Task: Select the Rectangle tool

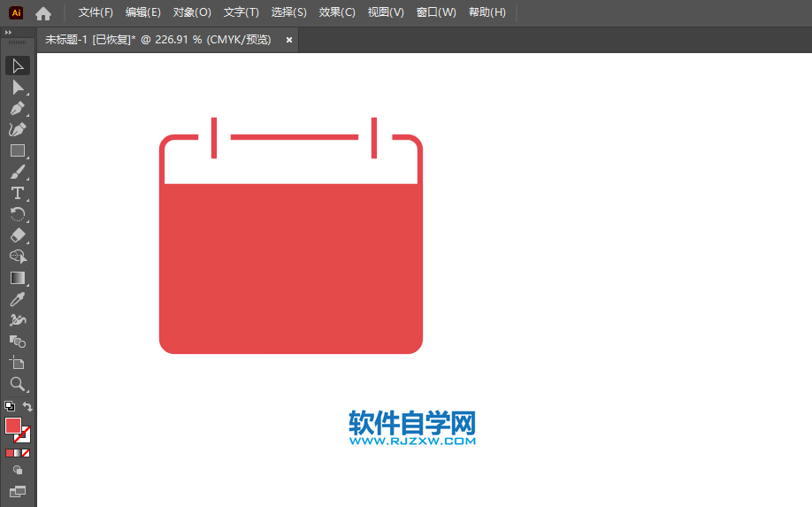Action: point(18,150)
